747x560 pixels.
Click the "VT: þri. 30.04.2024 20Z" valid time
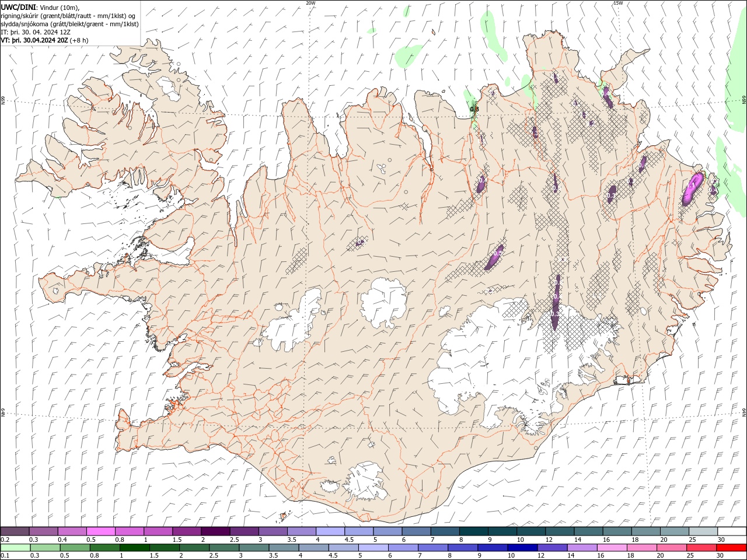pyautogui.click(x=34, y=40)
